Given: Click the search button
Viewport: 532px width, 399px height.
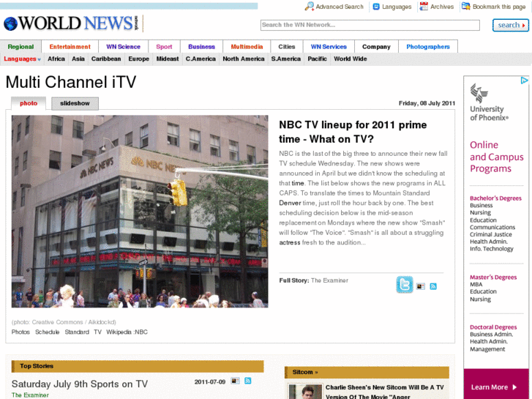Looking at the screenshot, I should tap(510, 25).
